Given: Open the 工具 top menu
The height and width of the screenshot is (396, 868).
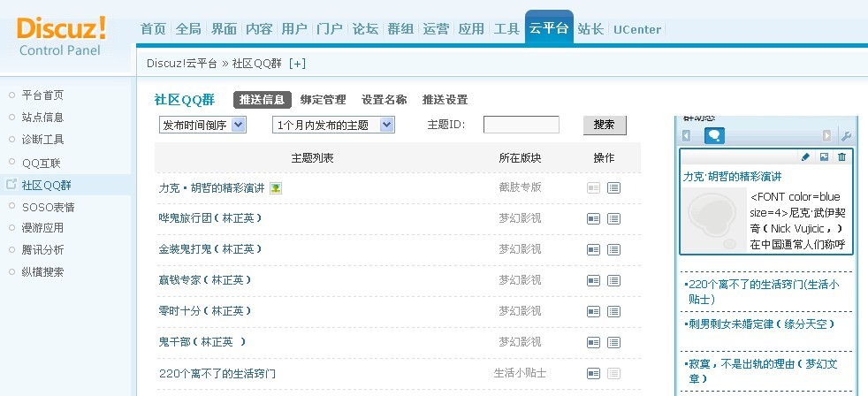Looking at the screenshot, I should click(506, 29).
